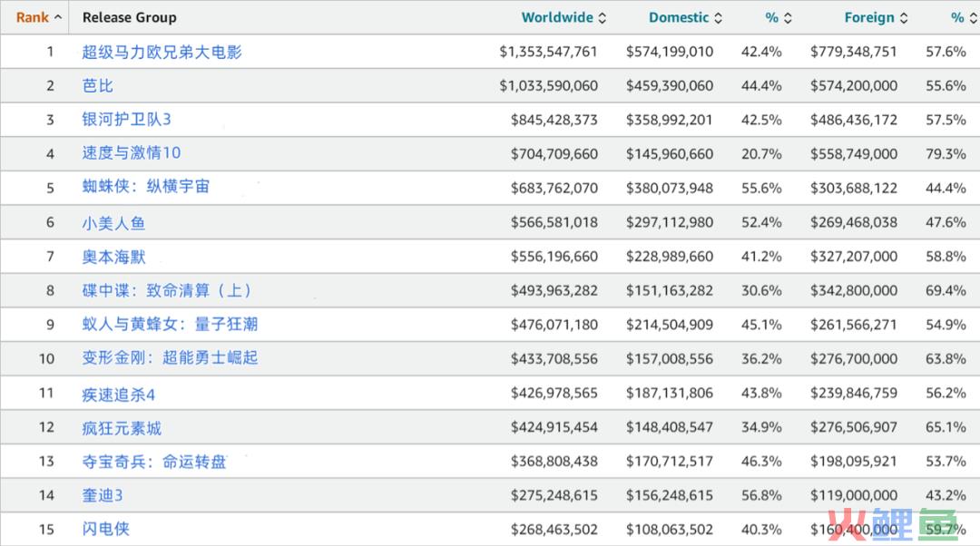Viewport: 980px width, 546px height.
Task: Click the Release Group column header
Action: click(x=130, y=17)
